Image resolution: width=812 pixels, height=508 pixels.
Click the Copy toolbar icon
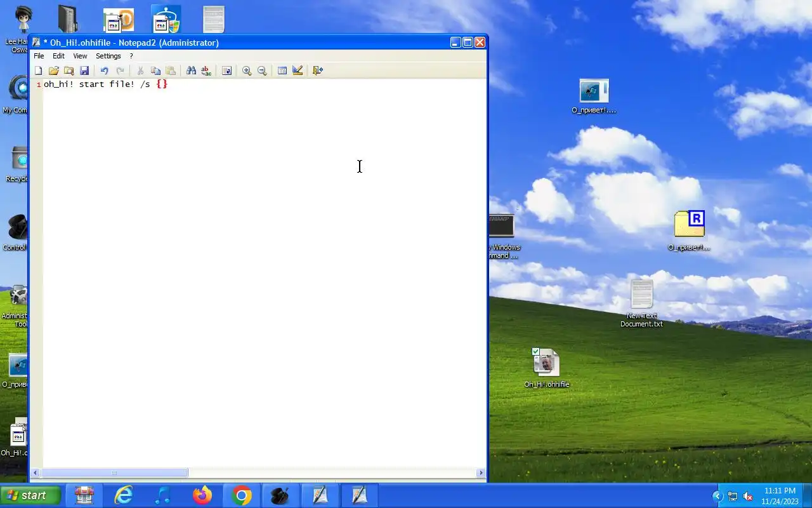click(155, 70)
